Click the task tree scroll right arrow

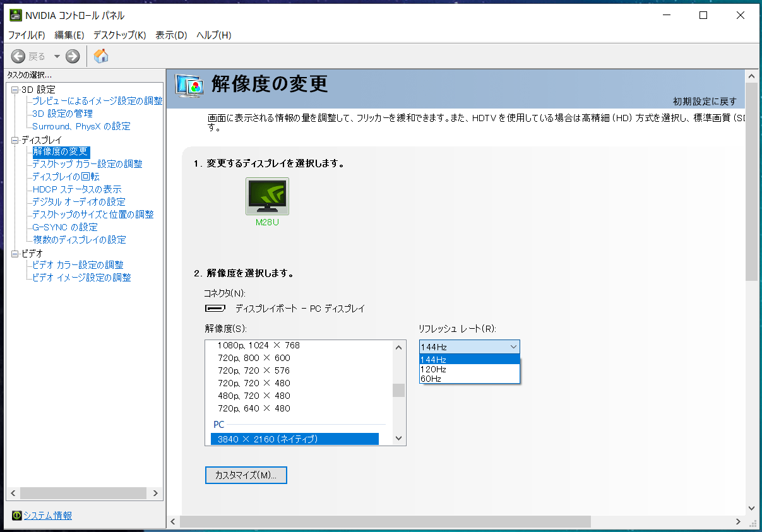coord(156,494)
